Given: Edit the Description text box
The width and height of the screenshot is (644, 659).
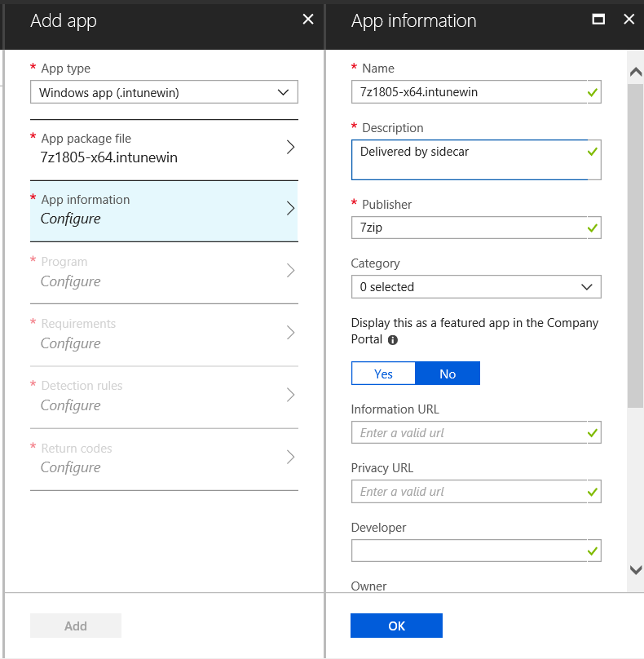Looking at the screenshot, I should 476,160.
